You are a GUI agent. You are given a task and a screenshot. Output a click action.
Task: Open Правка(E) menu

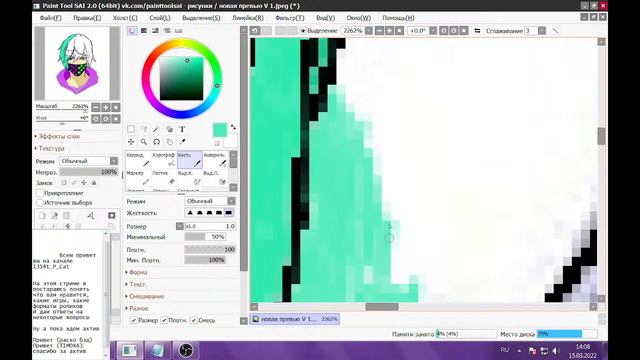pos(87,18)
